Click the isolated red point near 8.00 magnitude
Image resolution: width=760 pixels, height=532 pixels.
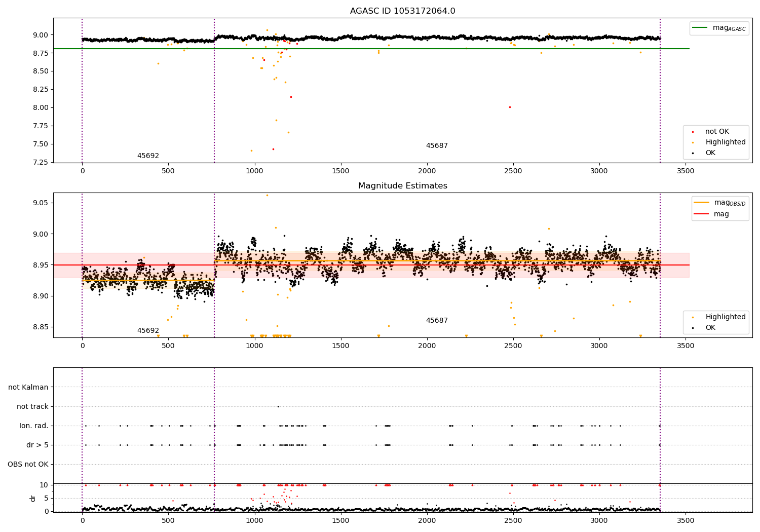click(x=510, y=107)
